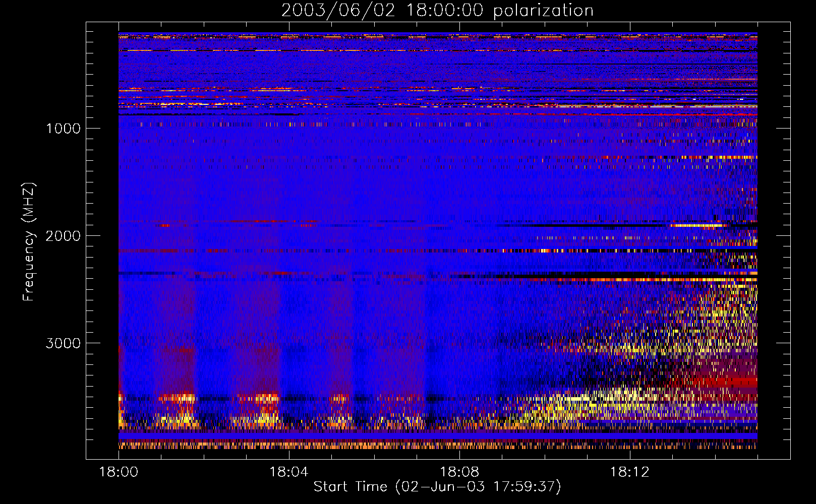Click the 'Start Time (02-Jun-03 17:59:37)' label
Viewport: 816px width, 504px height.
pyautogui.click(x=437, y=487)
